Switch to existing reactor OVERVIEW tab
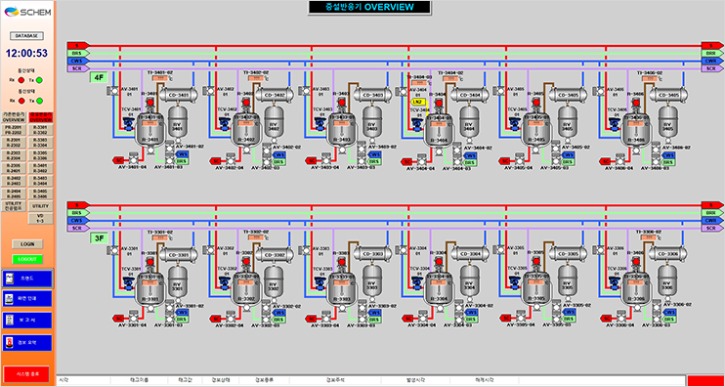 14,117
